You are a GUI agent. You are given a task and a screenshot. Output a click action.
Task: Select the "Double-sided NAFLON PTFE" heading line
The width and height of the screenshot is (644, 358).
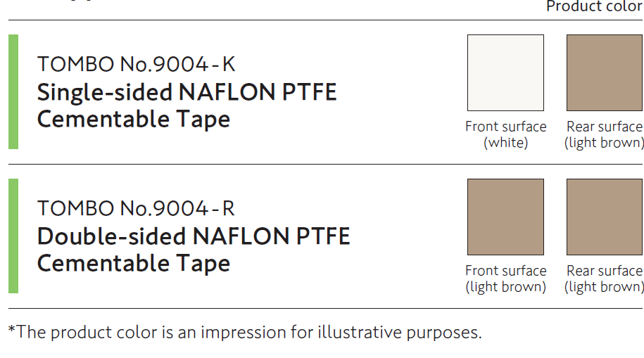[x=194, y=236]
